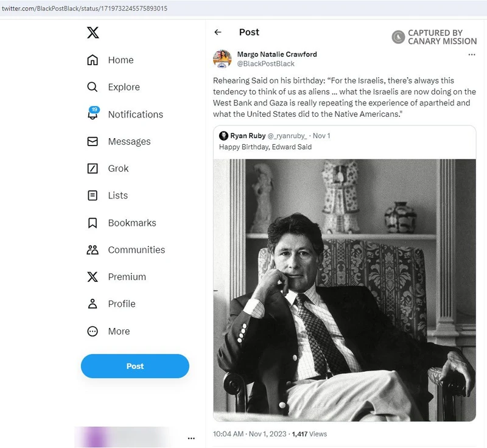Click the Lists icon in sidebar
The width and height of the screenshot is (487, 448).
[93, 195]
